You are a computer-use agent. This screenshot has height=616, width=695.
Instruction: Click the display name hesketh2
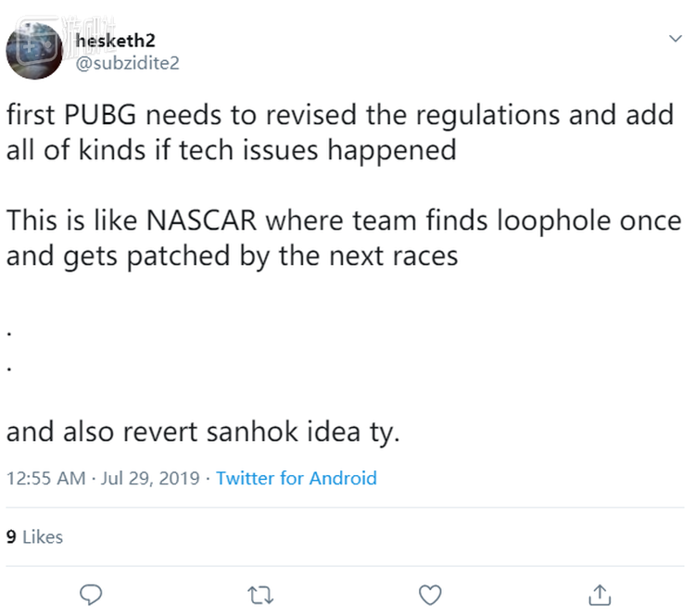[x=117, y=41]
